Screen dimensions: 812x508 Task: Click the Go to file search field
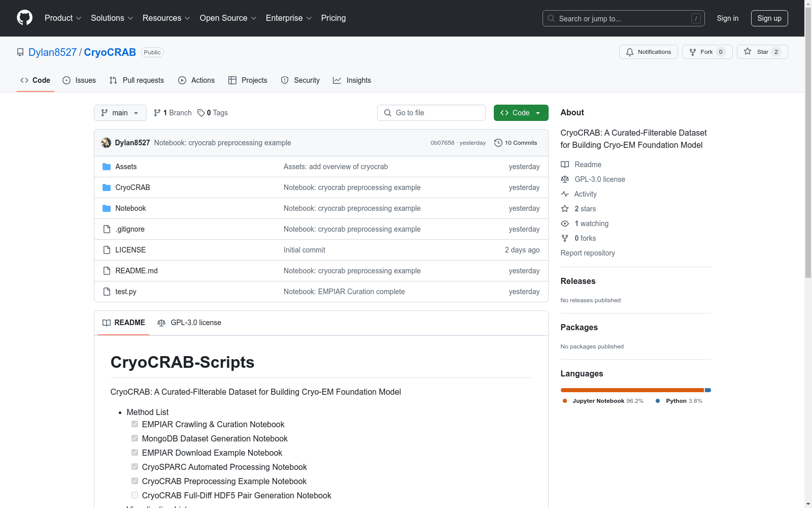pyautogui.click(x=431, y=113)
